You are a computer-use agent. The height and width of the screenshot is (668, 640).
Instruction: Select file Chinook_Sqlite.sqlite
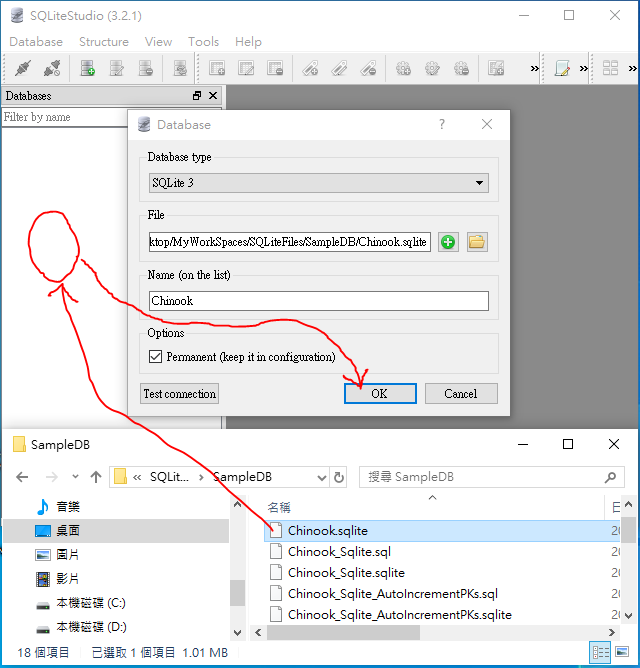click(346, 573)
